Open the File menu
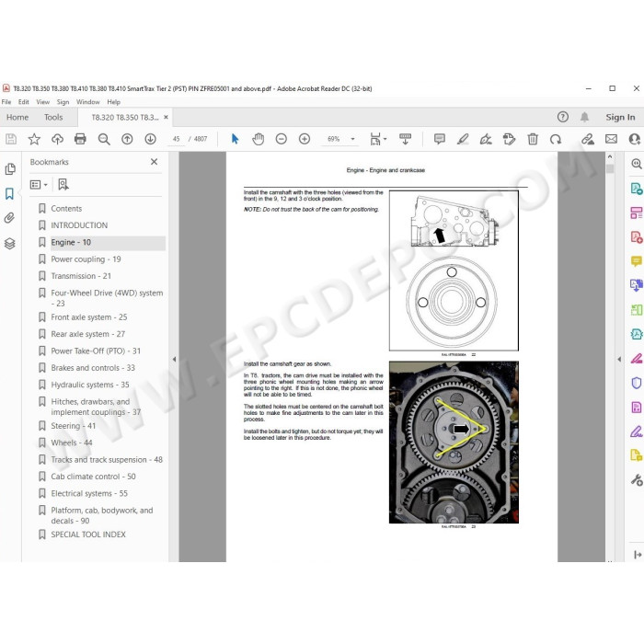This screenshot has width=644, height=644. 6,102
